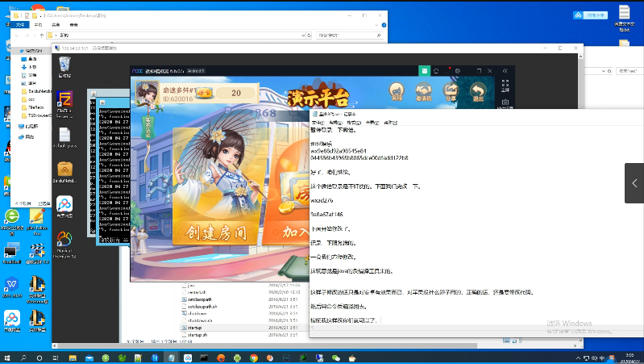Open Notepad 查看 menu
The height and width of the screenshot is (364, 644).
coord(372,123)
